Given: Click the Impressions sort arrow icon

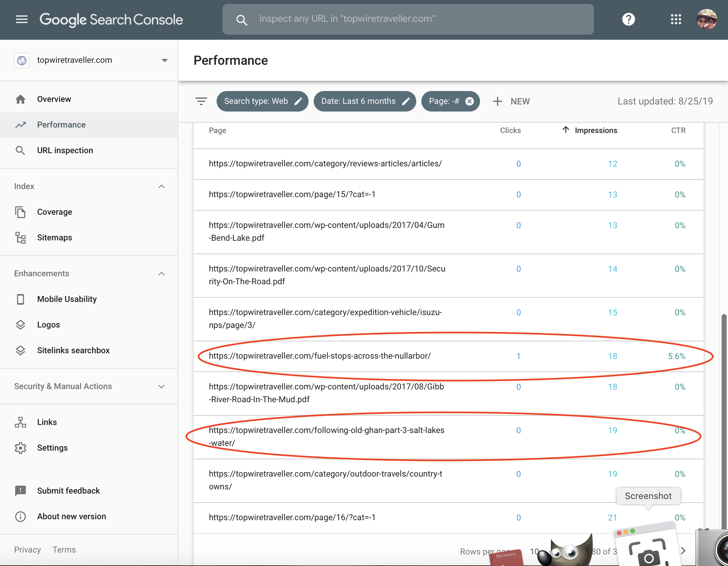Looking at the screenshot, I should point(565,130).
